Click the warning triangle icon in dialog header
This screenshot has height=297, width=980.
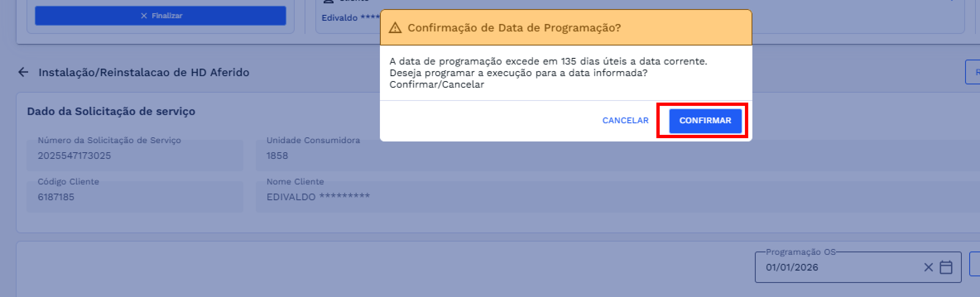(x=395, y=28)
